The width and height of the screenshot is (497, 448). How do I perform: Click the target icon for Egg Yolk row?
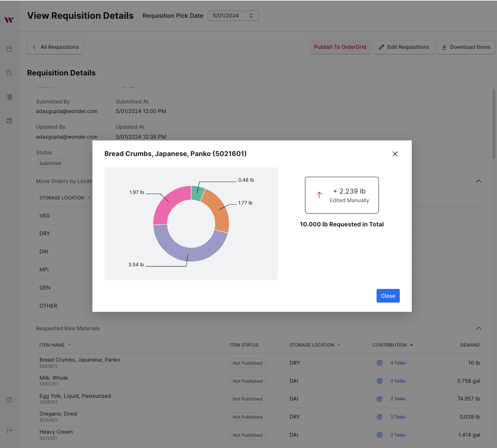click(x=379, y=399)
